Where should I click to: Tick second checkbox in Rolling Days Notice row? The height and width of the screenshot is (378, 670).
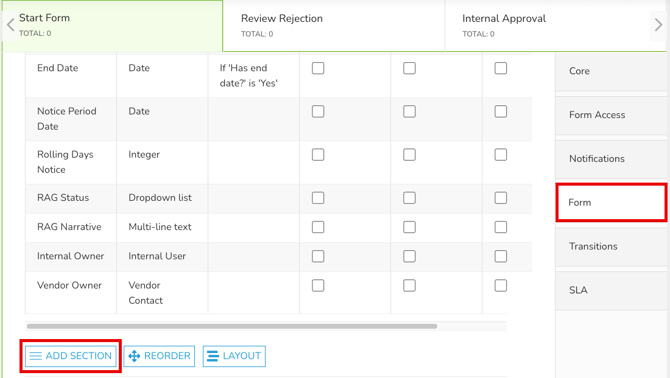pos(409,155)
